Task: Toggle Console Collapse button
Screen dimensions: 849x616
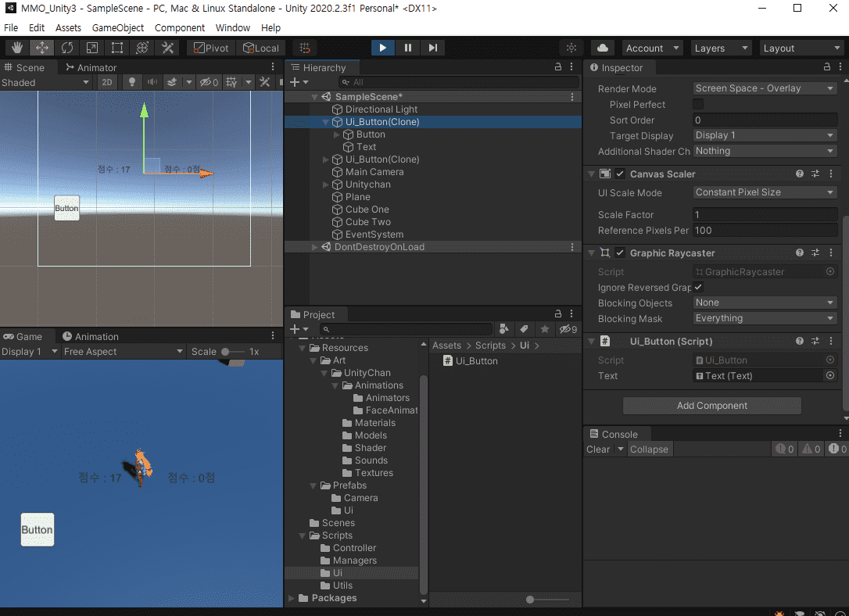Action: (x=649, y=449)
